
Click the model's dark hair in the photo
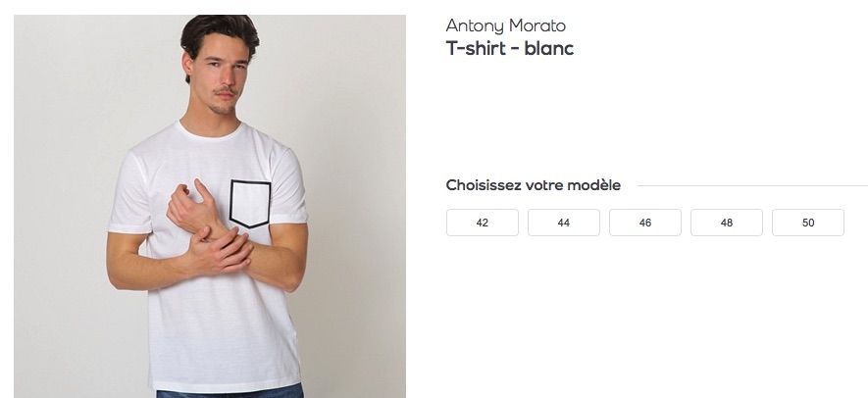220,32
